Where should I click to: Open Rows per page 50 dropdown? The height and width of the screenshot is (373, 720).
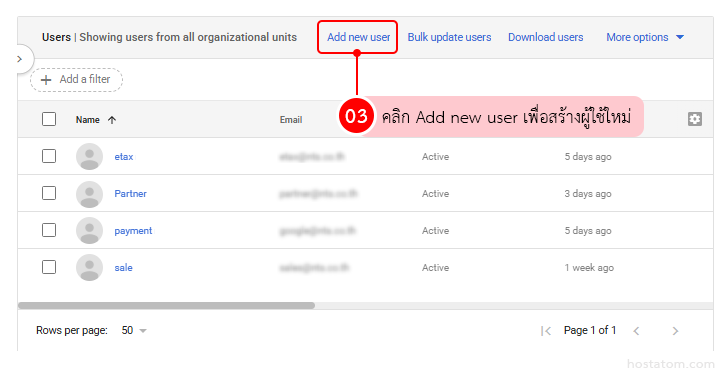(x=134, y=330)
